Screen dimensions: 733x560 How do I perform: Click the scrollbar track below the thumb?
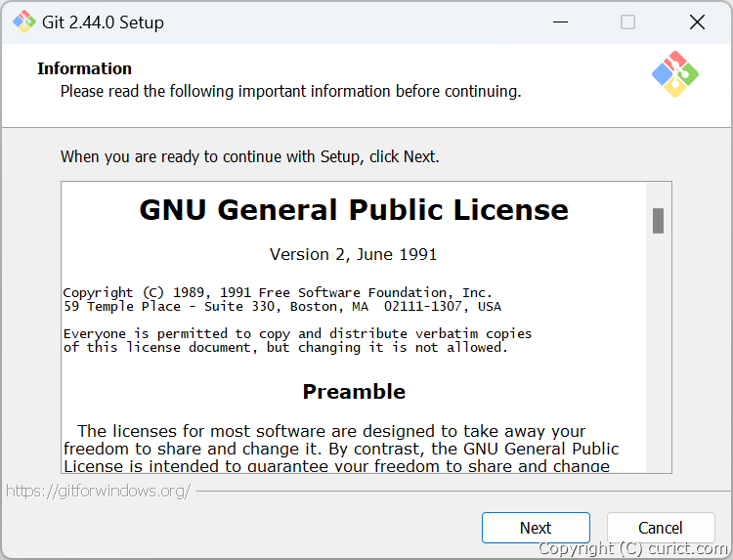658,353
